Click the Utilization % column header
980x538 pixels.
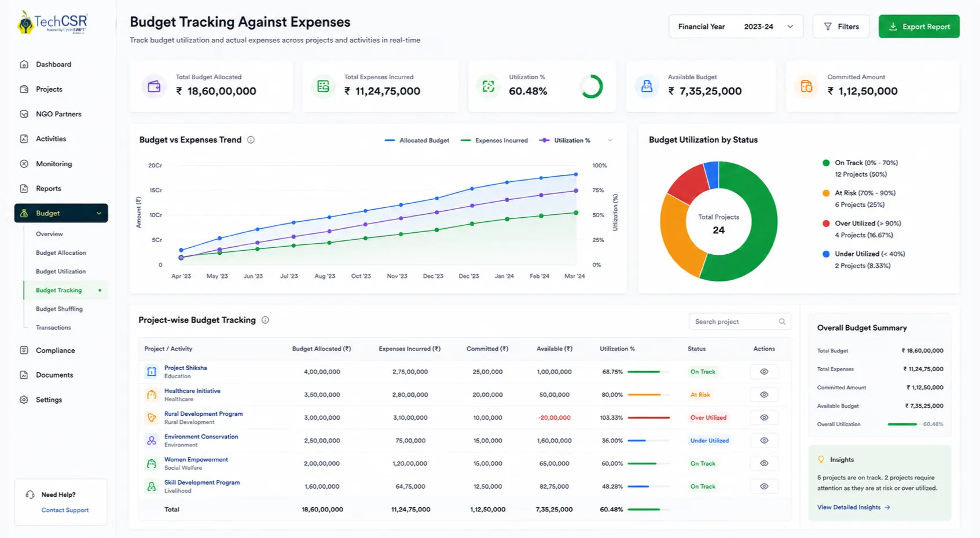[617, 349]
